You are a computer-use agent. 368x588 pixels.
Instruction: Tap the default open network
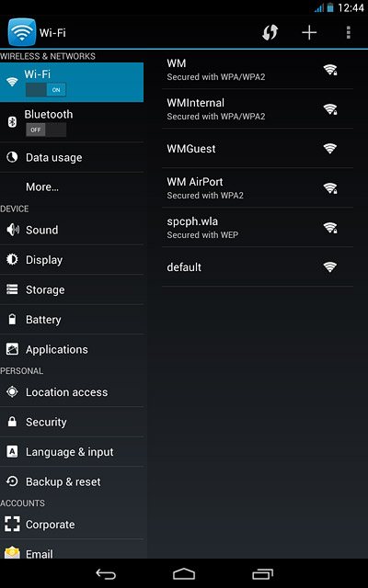click(258, 267)
